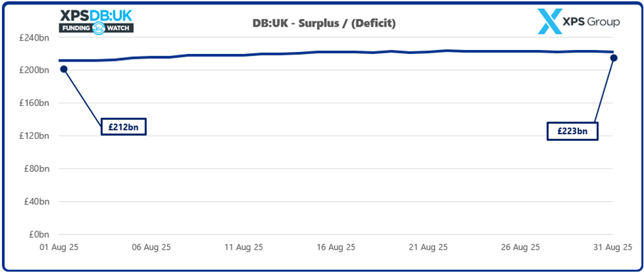Image resolution: width=644 pixels, height=273 pixels.
Task: Click the 31 Aug 25 axis label
Action: 612,248
